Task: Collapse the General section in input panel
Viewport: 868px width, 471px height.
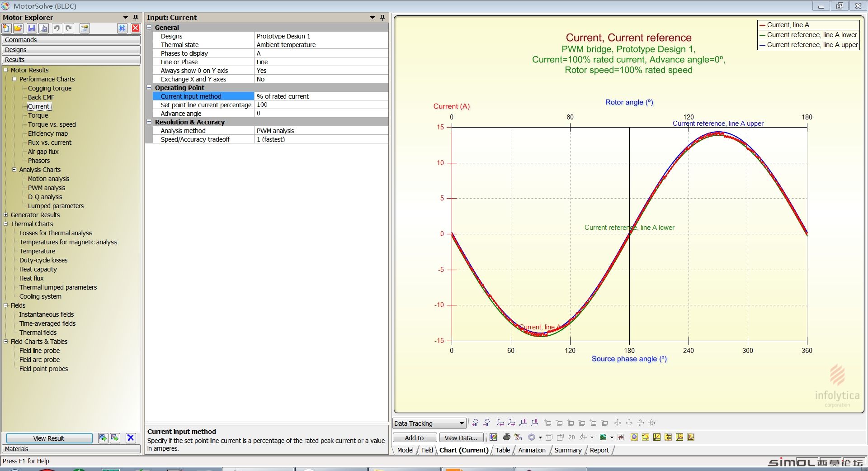Action: [149, 27]
